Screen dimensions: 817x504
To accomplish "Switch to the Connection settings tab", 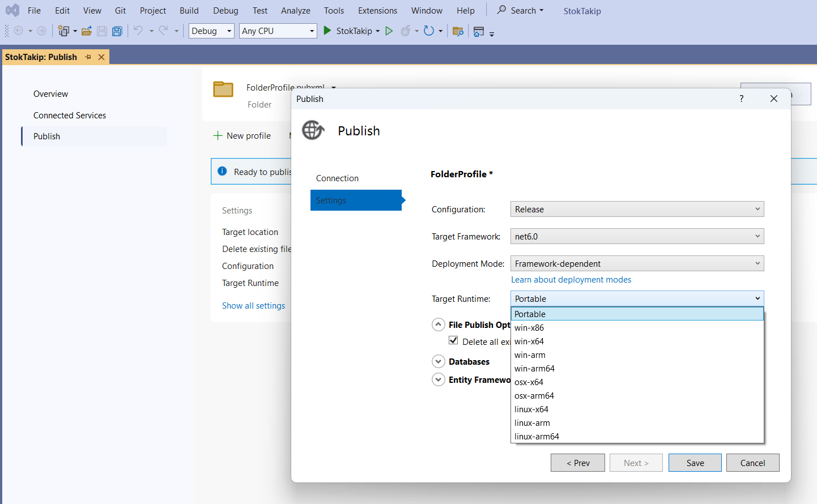I will [x=337, y=178].
